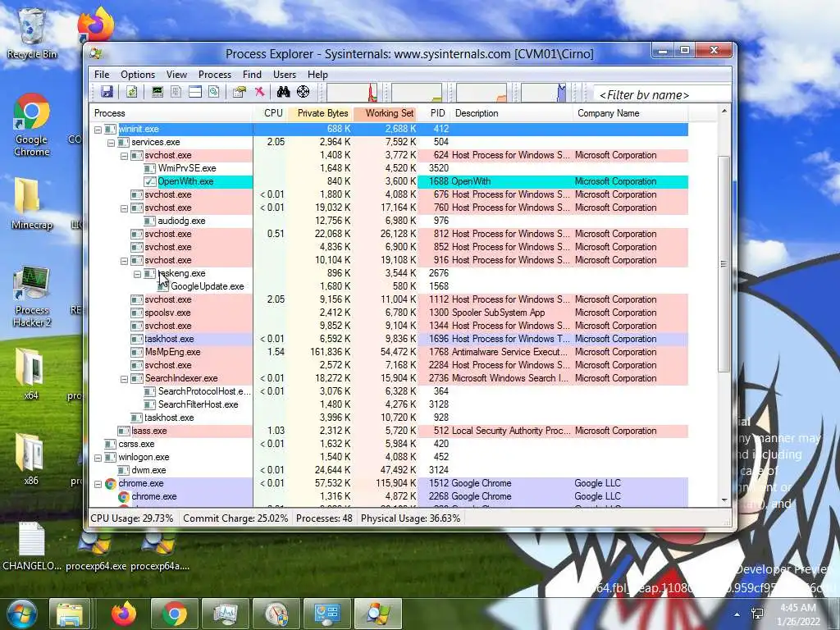
Task: Select the Minecrap folder on desktop
Action: (x=32, y=204)
